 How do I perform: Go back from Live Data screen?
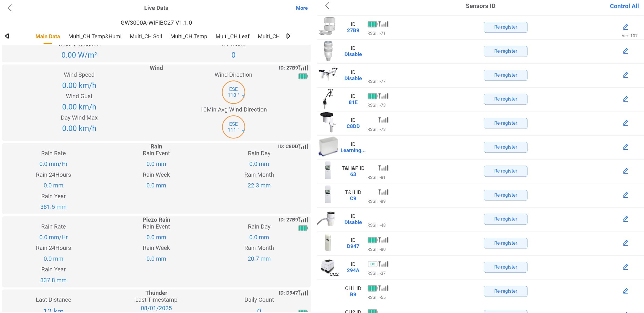coord(10,8)
